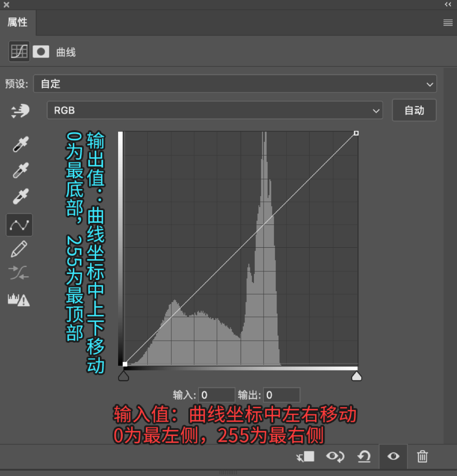Reset curves to default settings

point(364,457)
